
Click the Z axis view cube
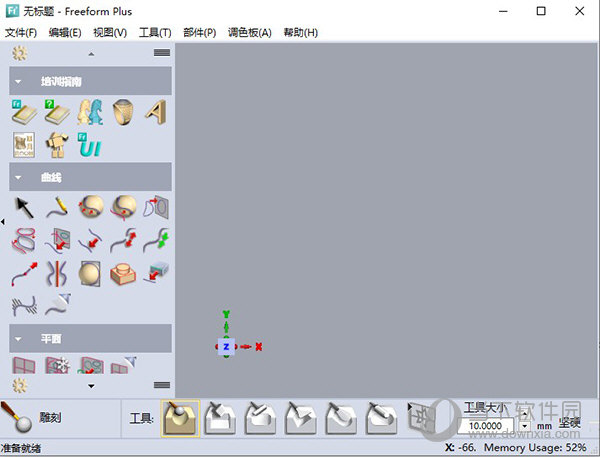tap(226, 347)
